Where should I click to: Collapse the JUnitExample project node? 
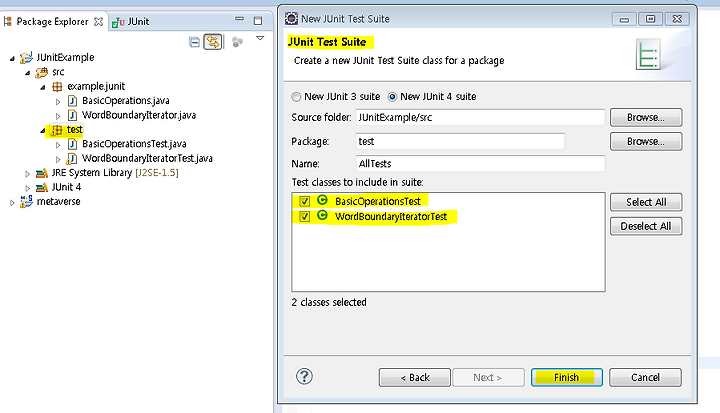(x=12, y=58)
